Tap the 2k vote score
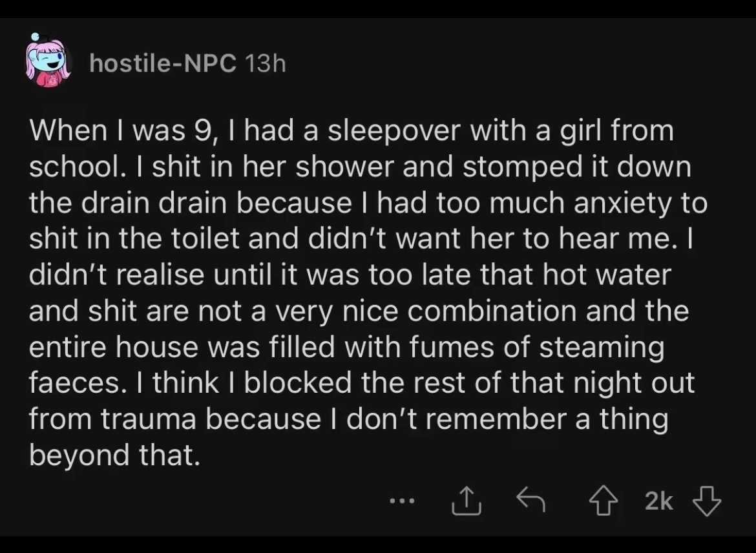756x553 pixels. click(x=658, y=501)
